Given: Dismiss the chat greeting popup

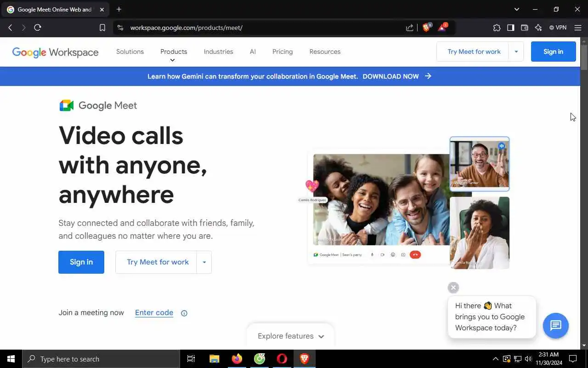Looking at the screenshot, I should pyautogui.click(x=453, y=287).
